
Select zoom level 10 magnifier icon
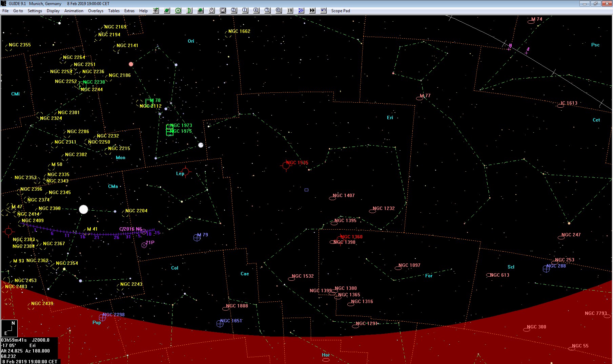[279, 10]
